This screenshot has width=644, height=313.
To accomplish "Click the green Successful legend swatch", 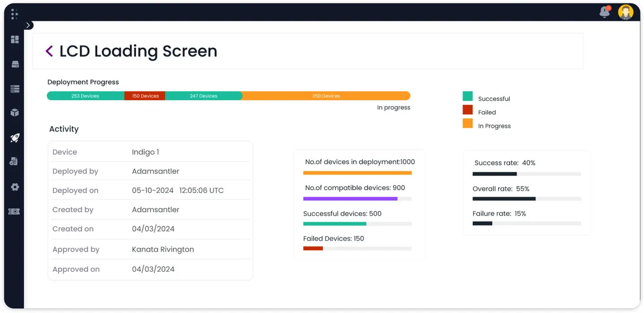I will 468,96.
